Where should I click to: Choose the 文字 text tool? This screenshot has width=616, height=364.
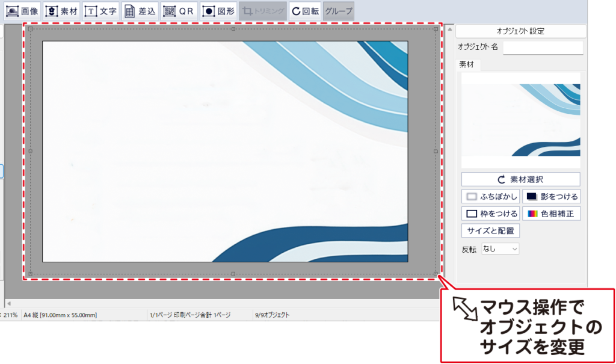click(x=100, y=11)
